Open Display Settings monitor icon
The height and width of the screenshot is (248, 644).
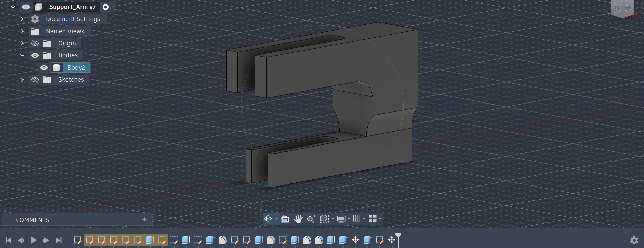pos(341,219)
